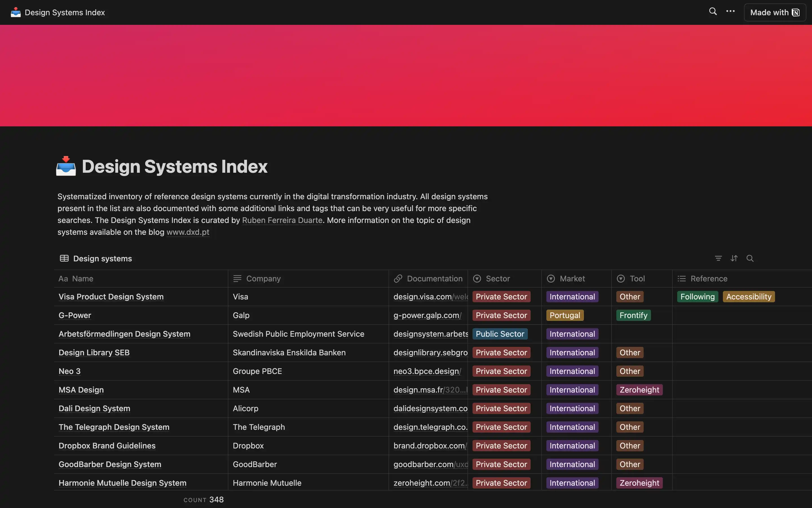Click the Documentation column header
812x508 pixels.
pos(428,279)
